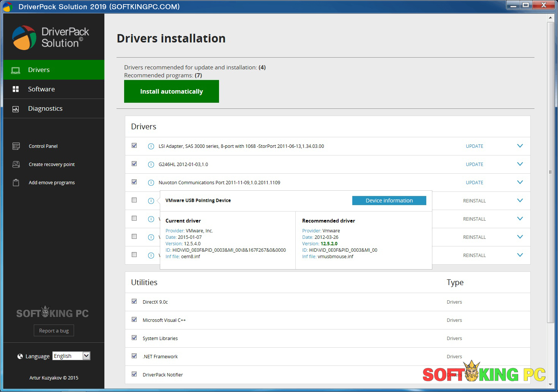Click the Control Panel sidebar icon
Image resolution: width=558 pixels, height=392 pixels.
coord(16,146)
